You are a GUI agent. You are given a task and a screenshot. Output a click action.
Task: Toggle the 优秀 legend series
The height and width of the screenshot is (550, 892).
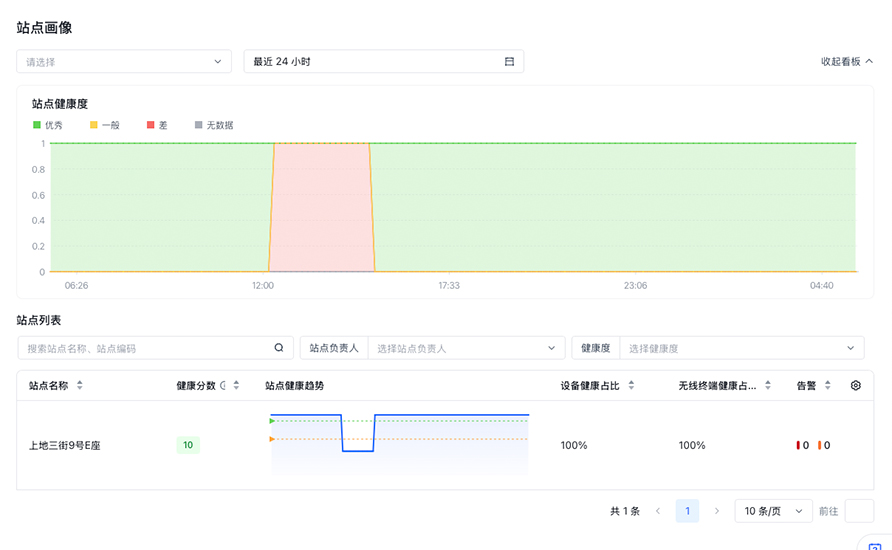point(47,125)
